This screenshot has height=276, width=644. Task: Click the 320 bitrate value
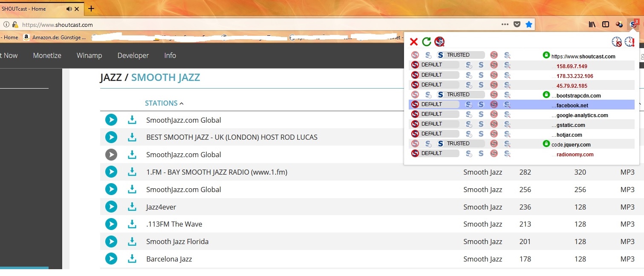pyautogui.click(x=580, y=172)
